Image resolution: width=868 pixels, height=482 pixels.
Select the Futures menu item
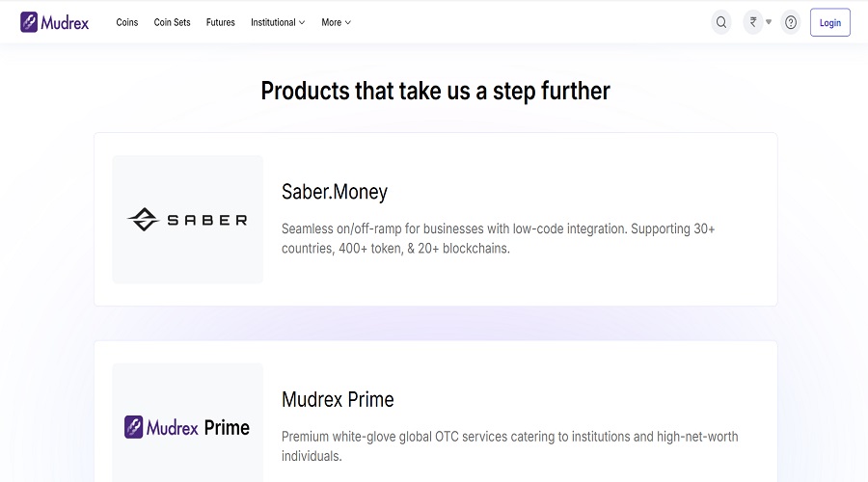point(221,22)
